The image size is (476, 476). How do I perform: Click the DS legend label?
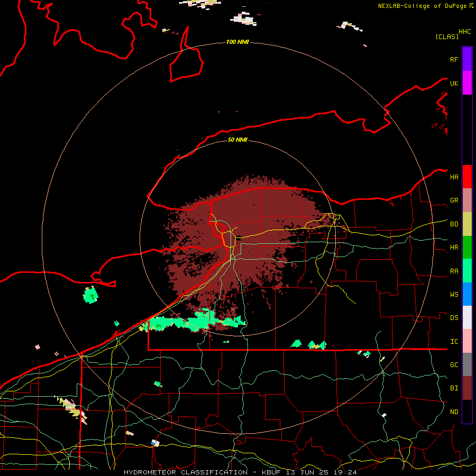(454, 318)
